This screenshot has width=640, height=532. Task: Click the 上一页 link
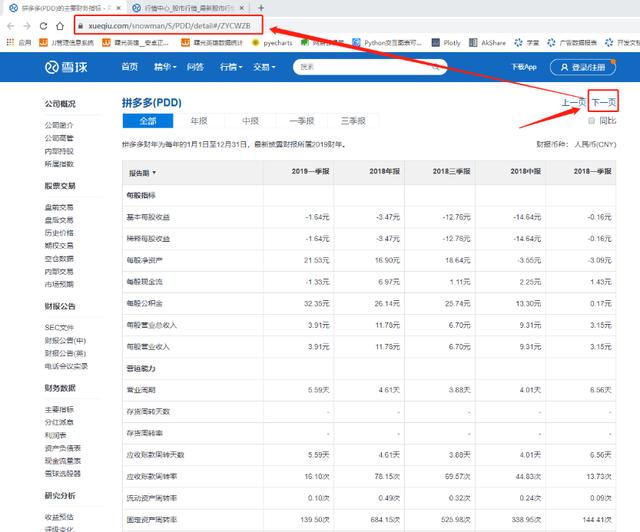[573, 102]
